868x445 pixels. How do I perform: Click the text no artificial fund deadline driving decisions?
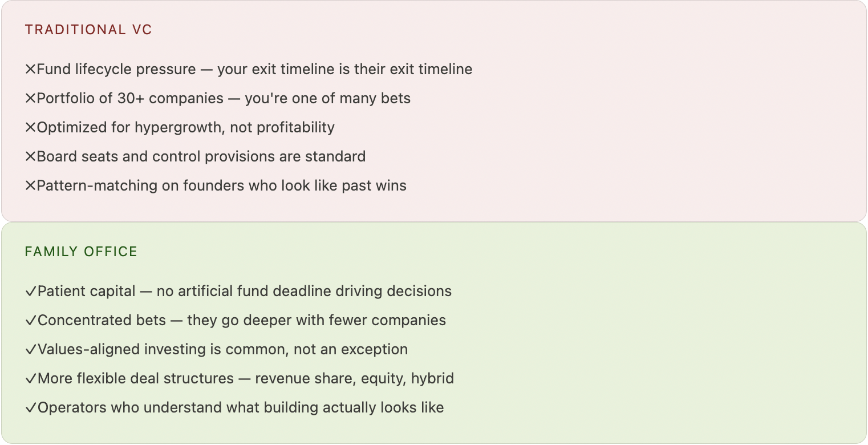click(304, 292)
